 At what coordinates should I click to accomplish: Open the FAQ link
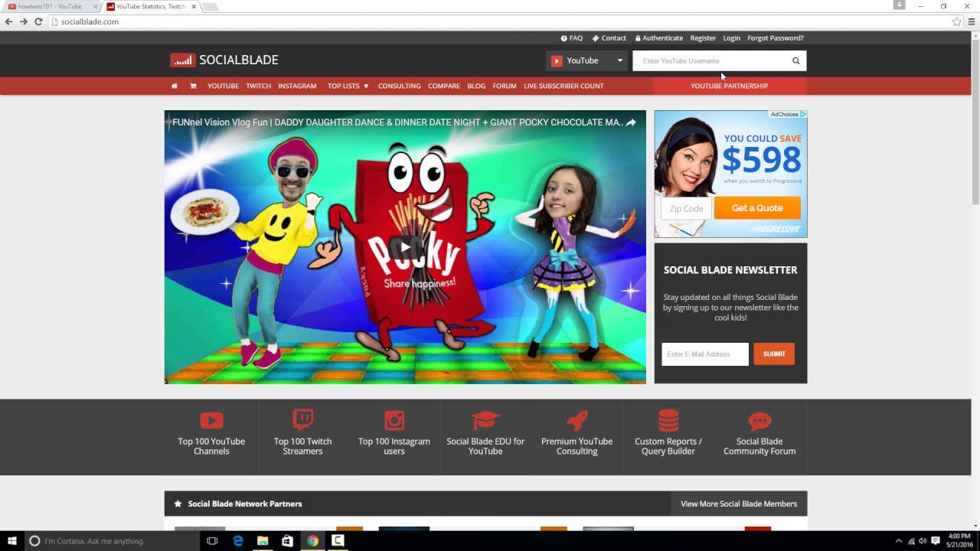click(572, 37)
